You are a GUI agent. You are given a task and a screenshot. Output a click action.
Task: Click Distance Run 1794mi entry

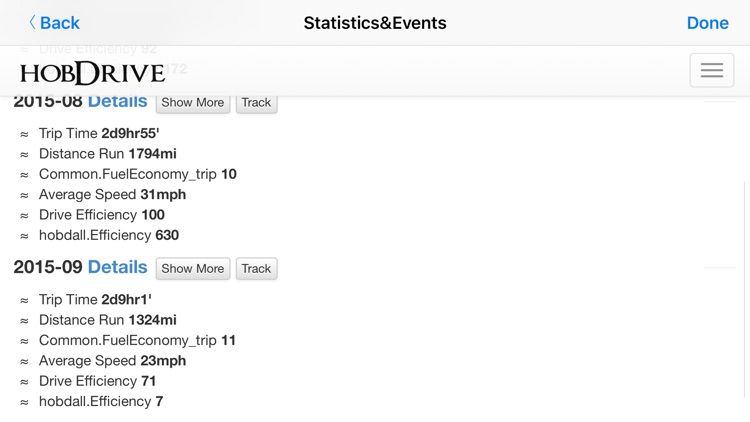pos(107,154)
